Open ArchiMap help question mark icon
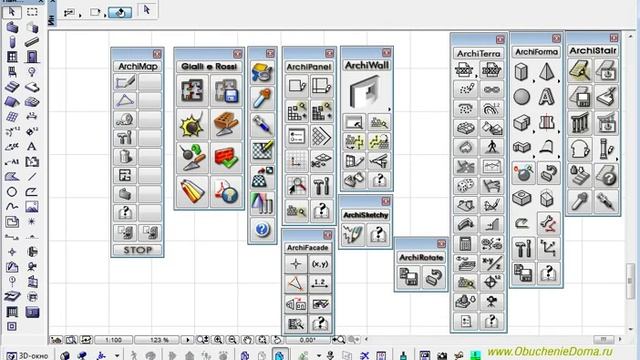The image size is (640, 360). pyautogui.click(x=125, y=213)
